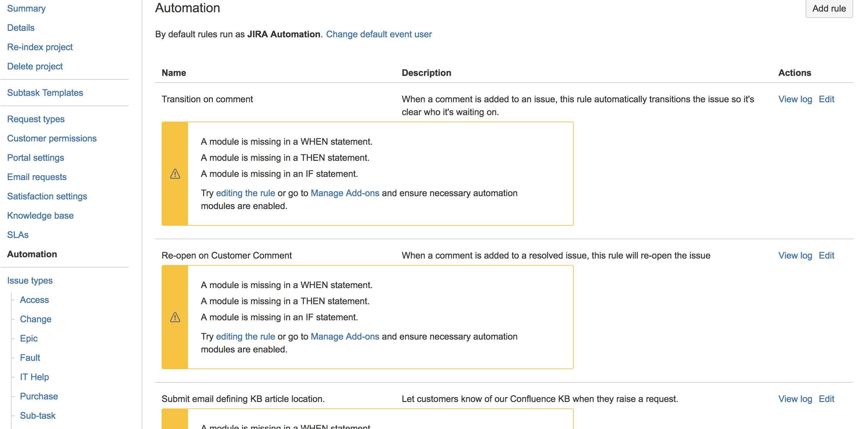Image resolution: width=868 pixels, height=429 pixels.
Task: Select the Transition on comment rule name
Action: point(207,99)
